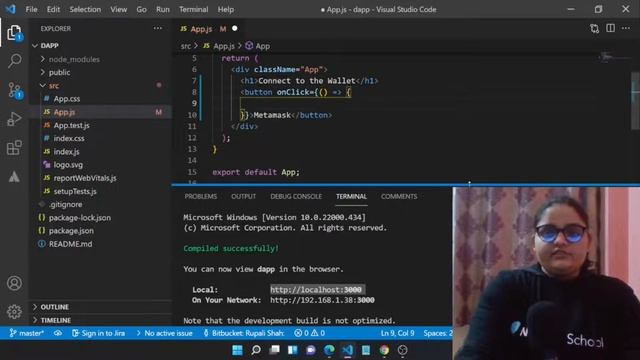This screenshot has width=640, height=360.
Task: Open the Terminal menu
Action: 193,9
